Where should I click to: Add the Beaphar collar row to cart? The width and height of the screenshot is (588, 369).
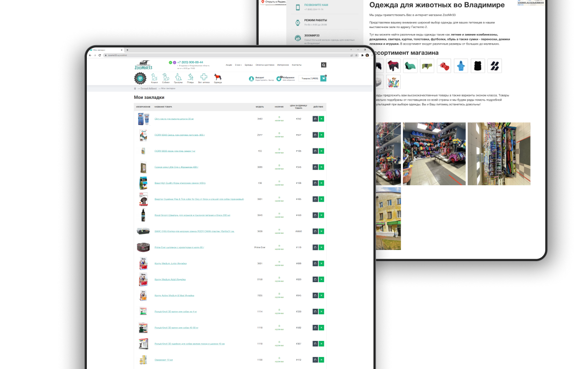coord(315,199)
